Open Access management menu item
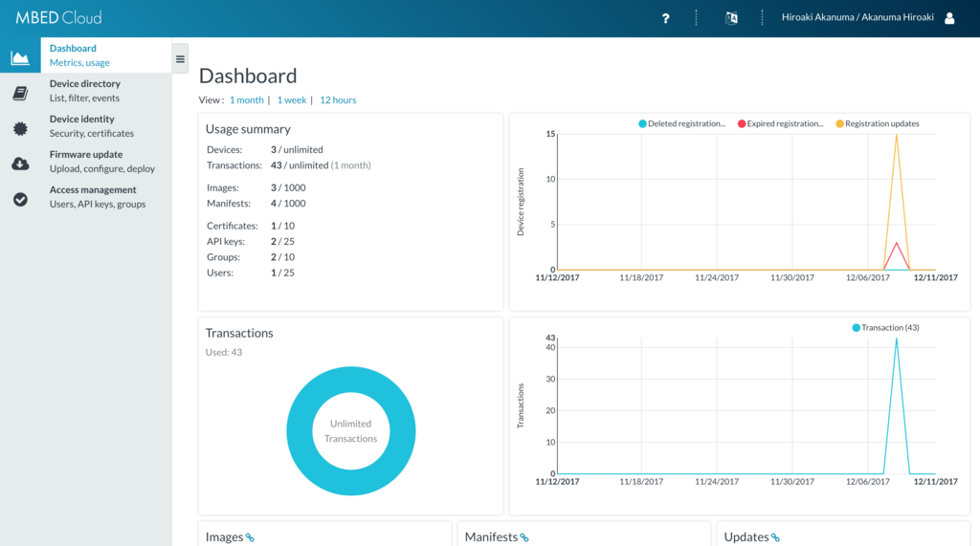The width and height of the screenshot is (980, 546). click(85, 197)
